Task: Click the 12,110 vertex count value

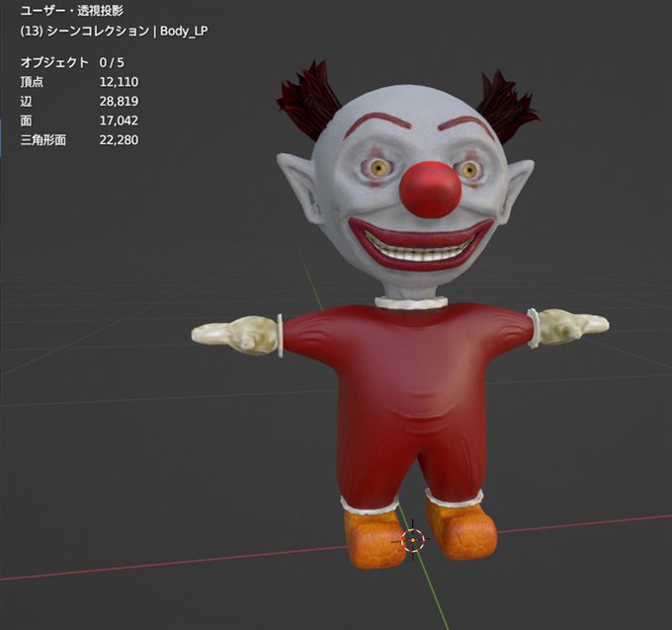Action: (120, 82)
